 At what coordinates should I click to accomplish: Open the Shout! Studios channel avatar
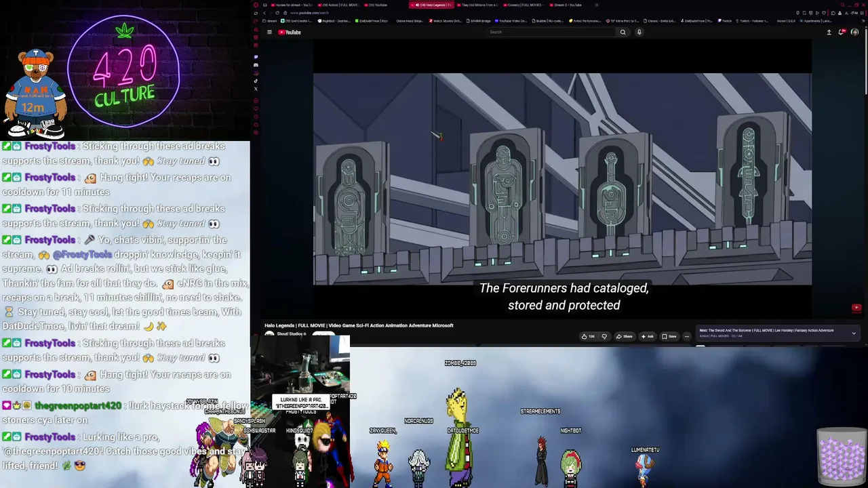point(269,335)
